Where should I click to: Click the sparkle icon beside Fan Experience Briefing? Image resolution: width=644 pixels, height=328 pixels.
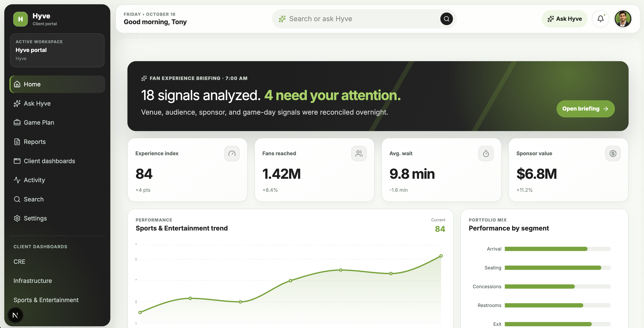[144, 78]
